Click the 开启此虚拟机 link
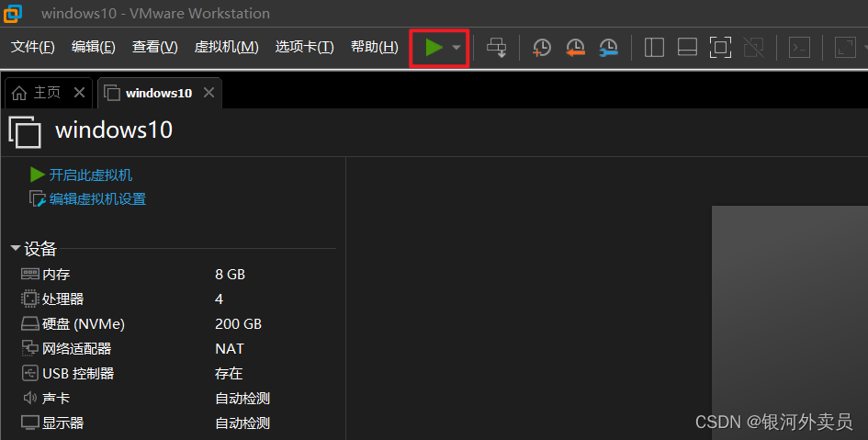Screen dimensions: 868x440 tap(91, 175)
